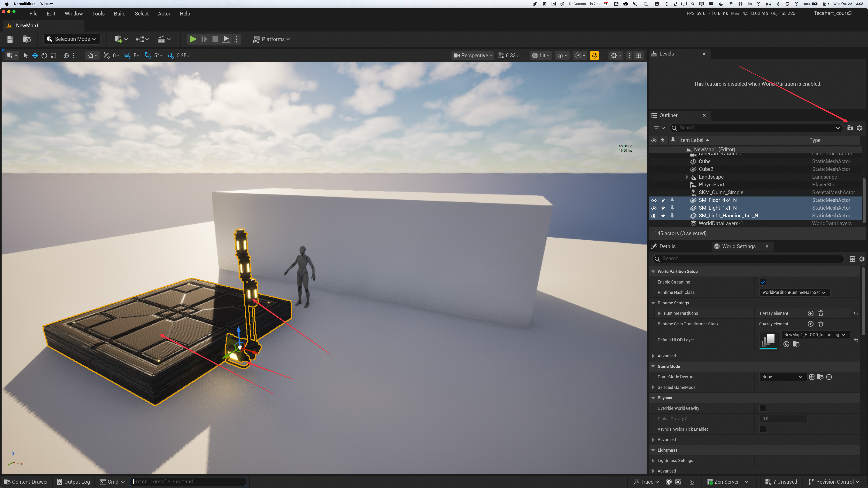Open the GameMode Override dropdown
The width and height of the screenshot is (868, 488).
coord(782,377)
